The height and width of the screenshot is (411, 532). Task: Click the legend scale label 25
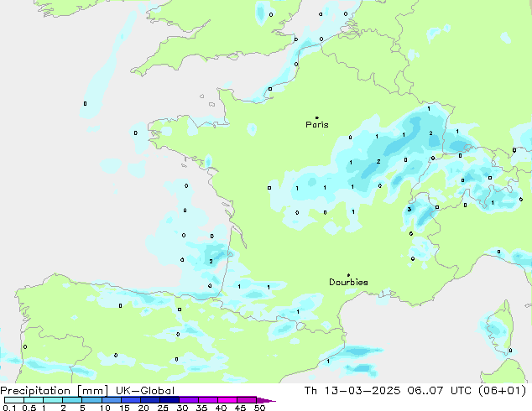[163, 408]
